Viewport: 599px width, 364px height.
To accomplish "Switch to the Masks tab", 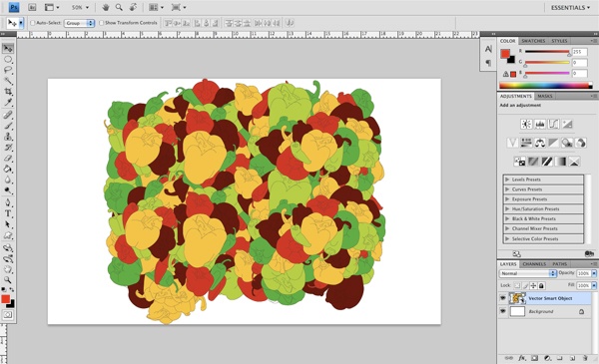I will (x=544, y=96).
